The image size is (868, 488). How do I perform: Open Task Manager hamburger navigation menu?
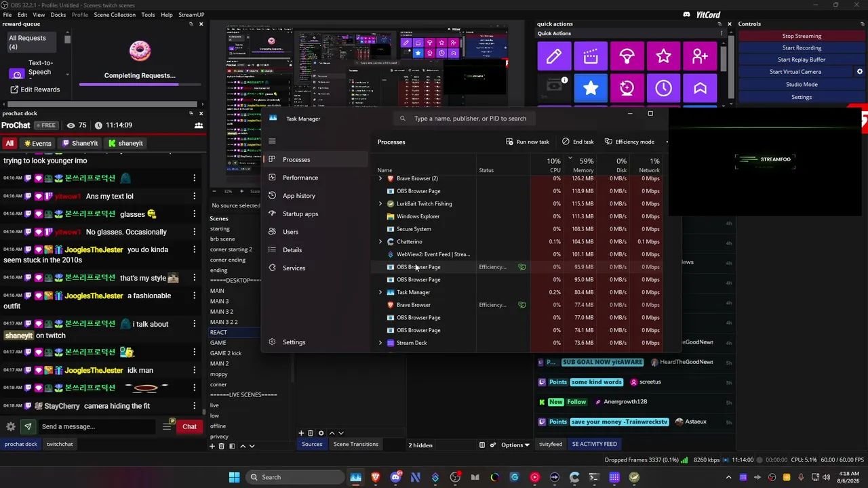pyautogui.click(x=272, y=141)
